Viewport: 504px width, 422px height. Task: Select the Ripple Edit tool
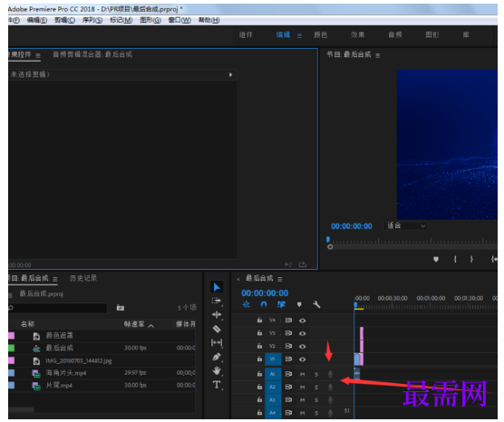217,315
